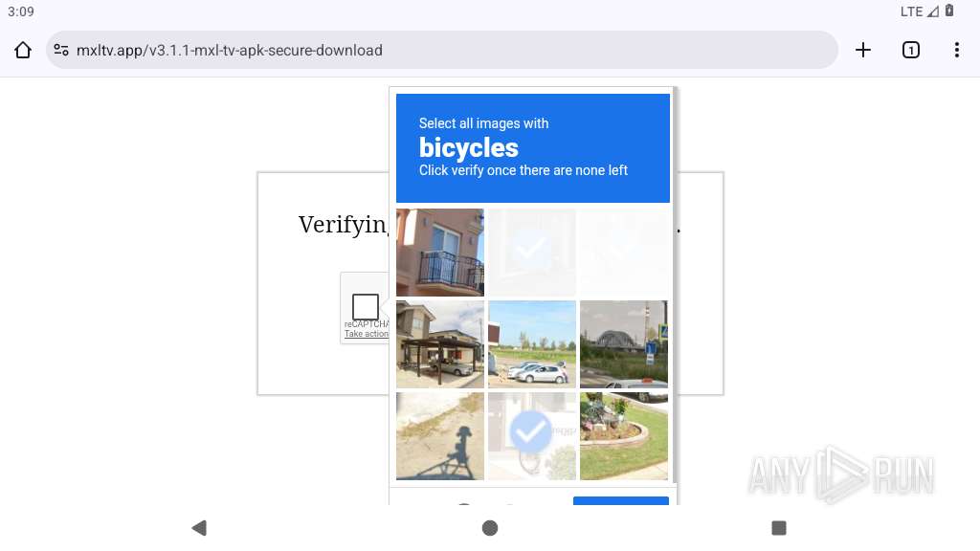980x551 pixels.
Task: Select the parked silver cars image tile
Action: point(532,344)
